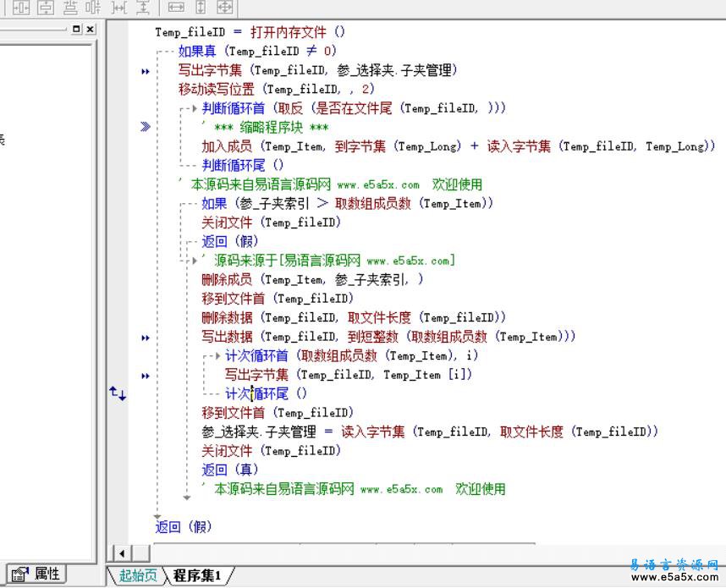Click the 返回 (真) line
The image size is (726, 588).
coord(229,470)
